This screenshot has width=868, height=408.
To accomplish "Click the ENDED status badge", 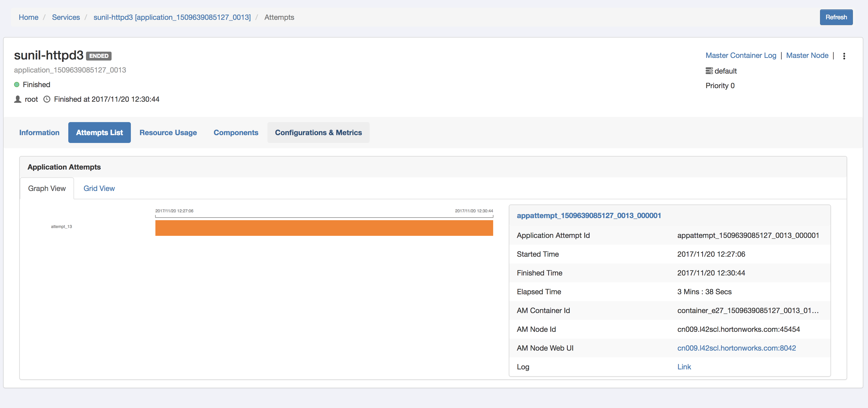I will pyautogui.click(x=99, y=56).
